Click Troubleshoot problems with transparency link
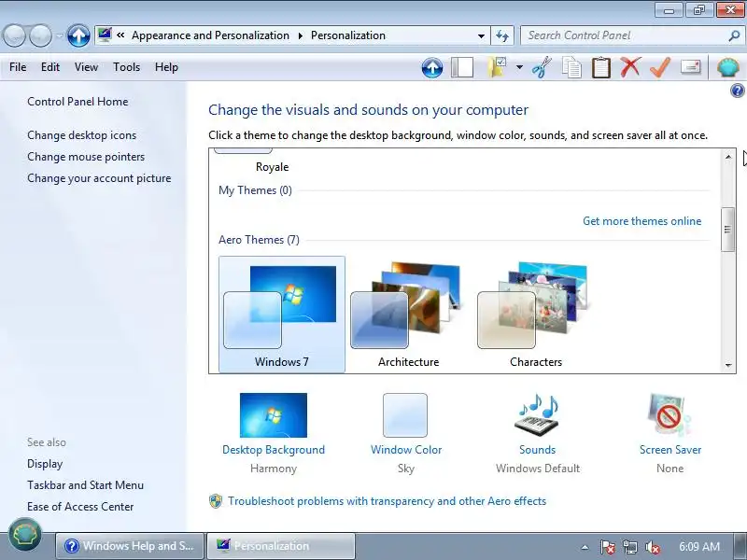 click(x=387, y=501)
